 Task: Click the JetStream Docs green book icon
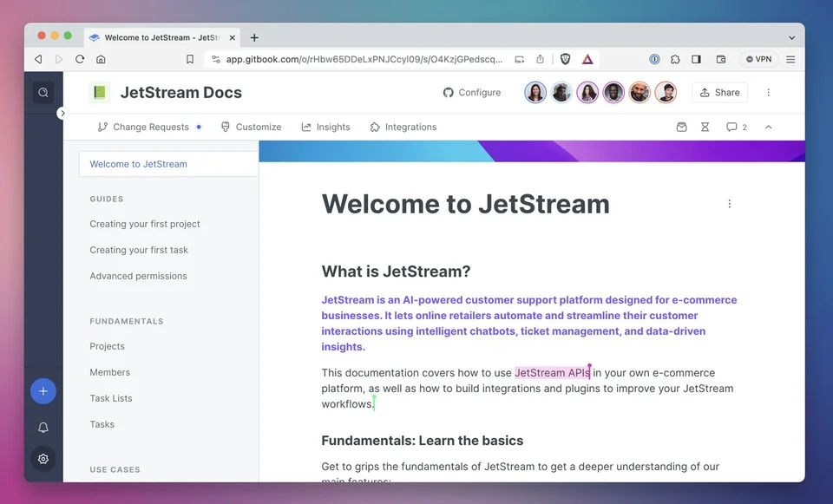click(x=99, y=93)
